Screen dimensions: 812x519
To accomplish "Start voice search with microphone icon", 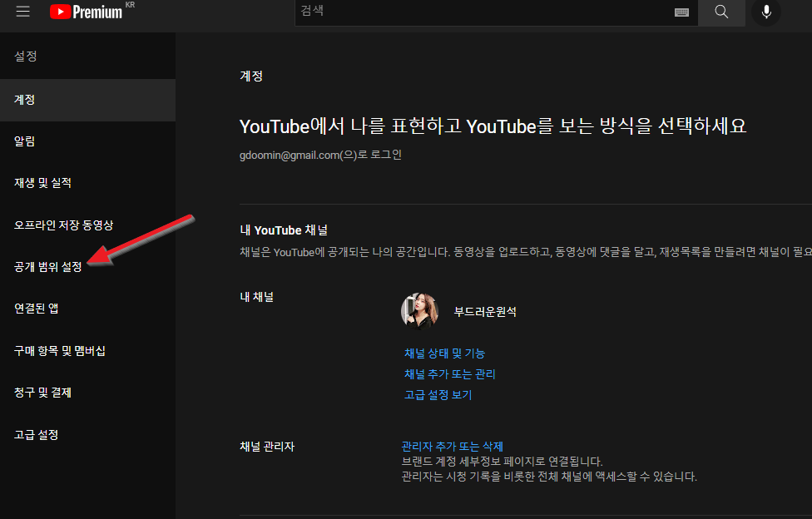I will click(766, 12).
